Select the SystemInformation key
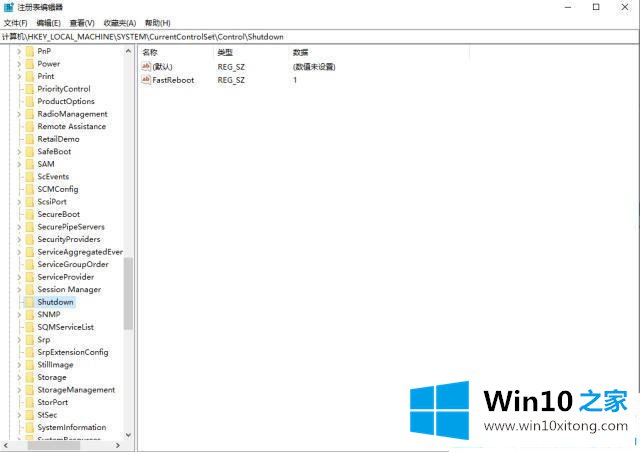Viewport: 640px width, 452px height. click(x=72, y=428)
